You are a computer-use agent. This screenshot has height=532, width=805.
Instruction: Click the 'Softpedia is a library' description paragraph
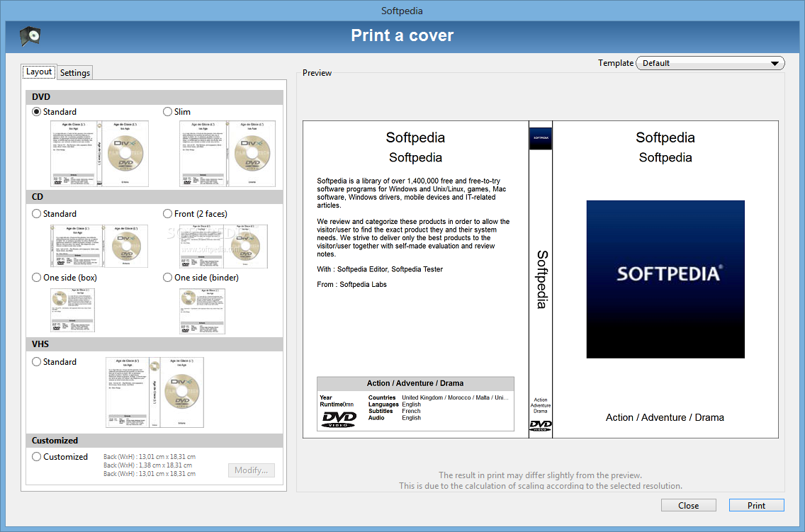pos(412,193)
